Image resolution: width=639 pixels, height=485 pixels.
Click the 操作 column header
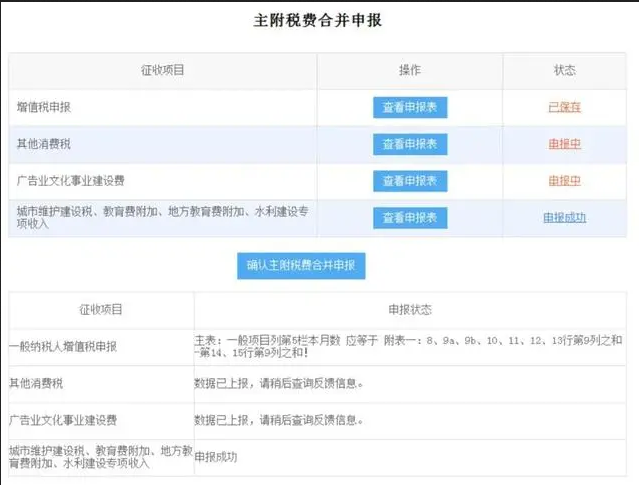410,70
